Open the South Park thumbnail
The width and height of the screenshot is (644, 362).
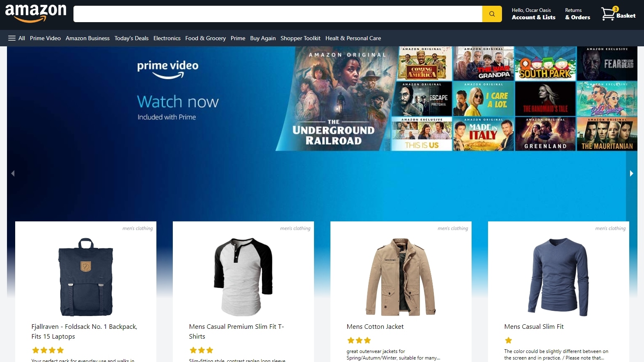[545, 64]
